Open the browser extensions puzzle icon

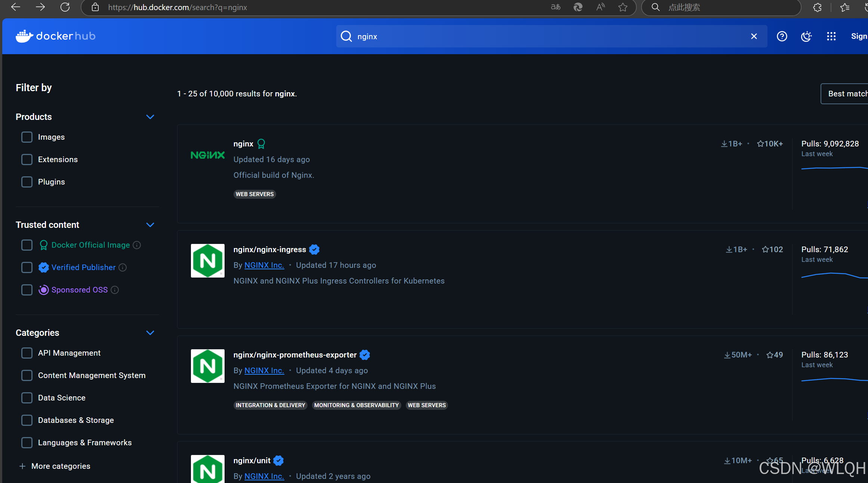click(x=817, y=7)
